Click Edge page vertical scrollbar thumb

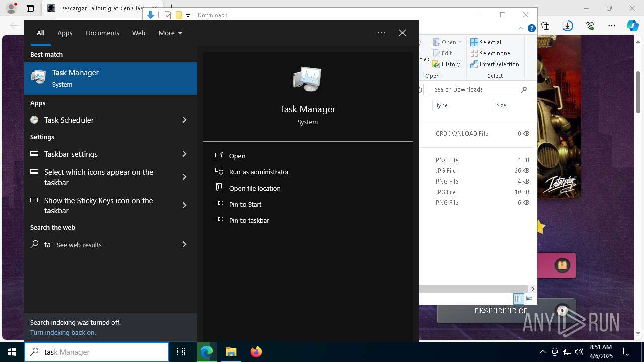(638, 93)
